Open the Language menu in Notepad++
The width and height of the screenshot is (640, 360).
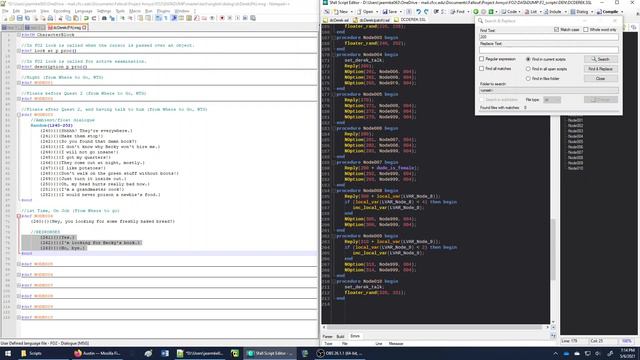[84, 11]
